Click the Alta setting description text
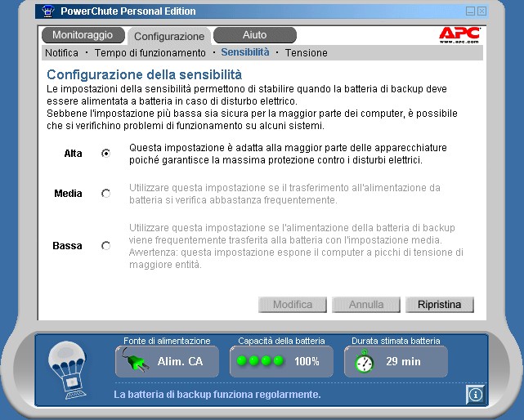 [x=288, y=154]
